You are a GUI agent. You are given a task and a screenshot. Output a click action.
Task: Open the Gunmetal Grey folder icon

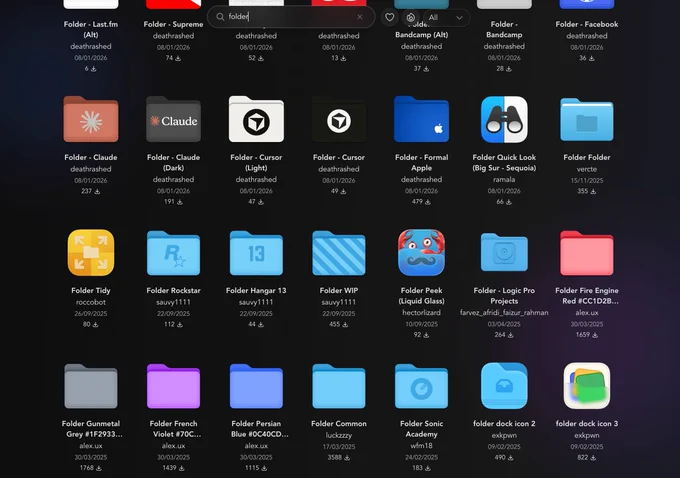[x=91, y=386]
